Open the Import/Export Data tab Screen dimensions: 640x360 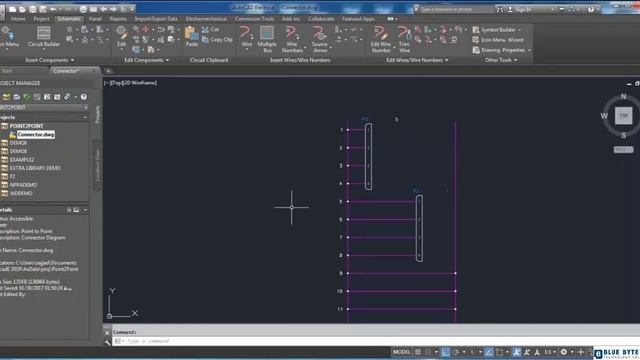pyautogui.click(x=156, y=19)
